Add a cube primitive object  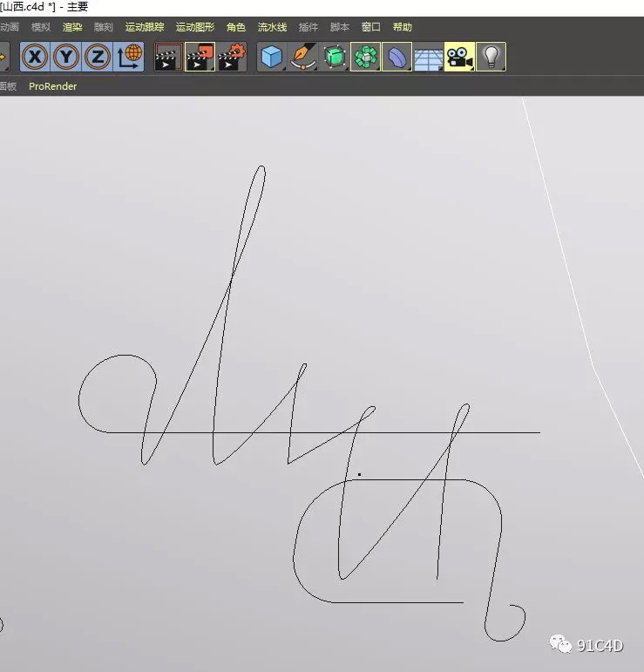click(272, 58)
